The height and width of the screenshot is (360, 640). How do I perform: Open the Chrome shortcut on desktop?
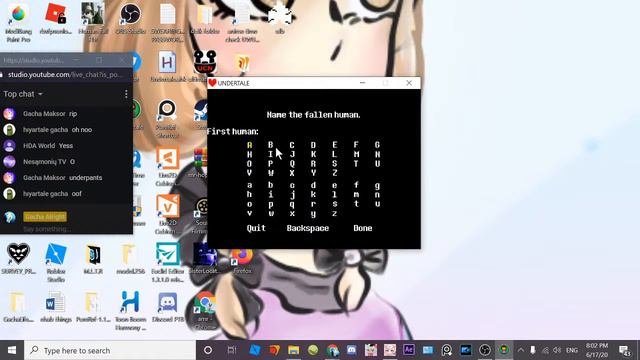[x=205, y=310]
